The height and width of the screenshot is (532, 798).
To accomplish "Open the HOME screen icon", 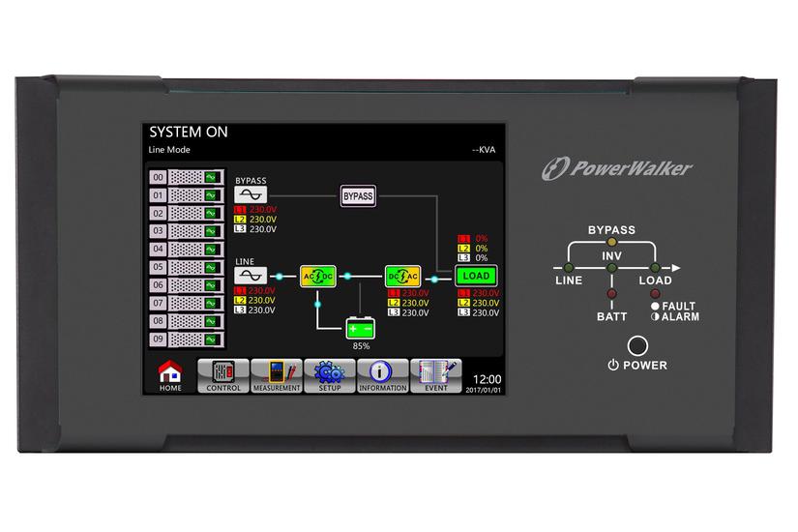I will [170, 375].
